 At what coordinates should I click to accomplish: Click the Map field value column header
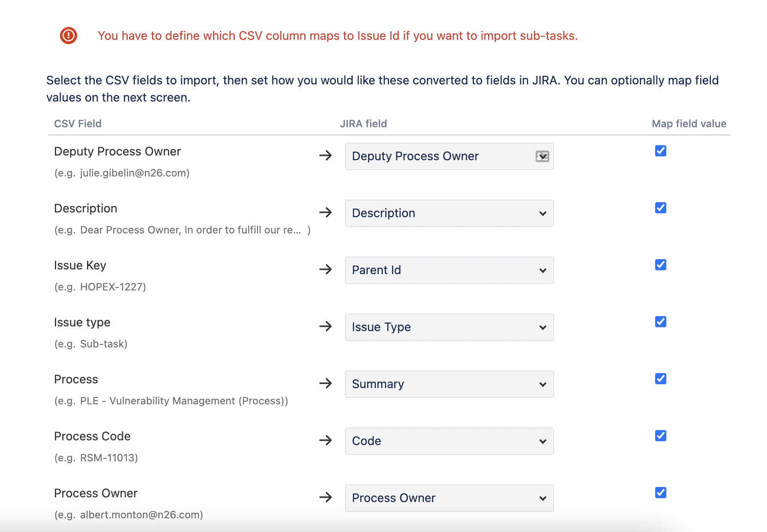(x=688, y=123)
